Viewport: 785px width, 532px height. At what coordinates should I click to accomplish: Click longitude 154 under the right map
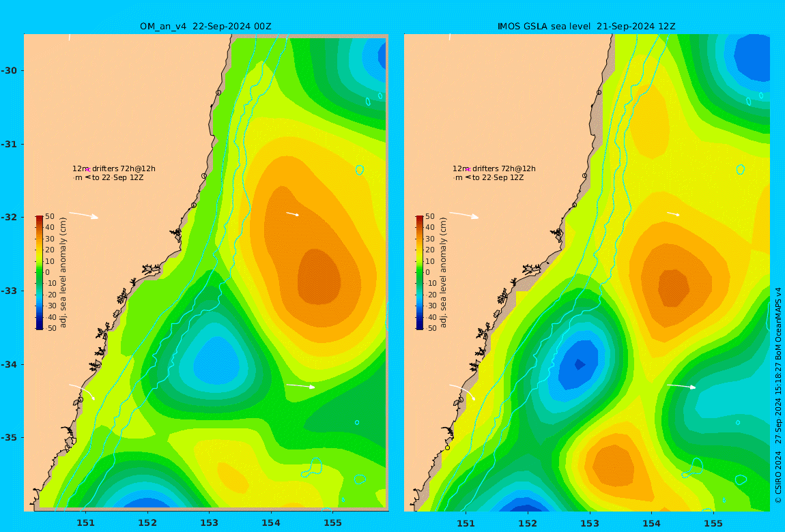coord(651,523)
